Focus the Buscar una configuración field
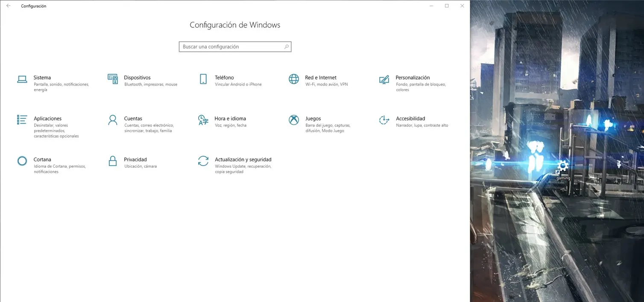This screenshot has width=644, height=302. [235, 47]
